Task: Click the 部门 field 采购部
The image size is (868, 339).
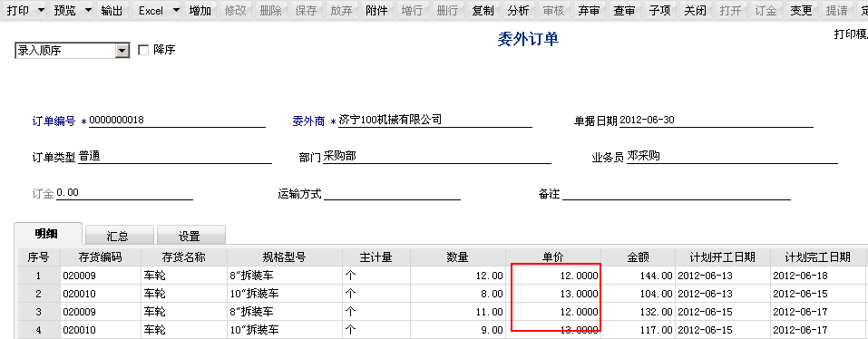Action: [x=437, y=157]
